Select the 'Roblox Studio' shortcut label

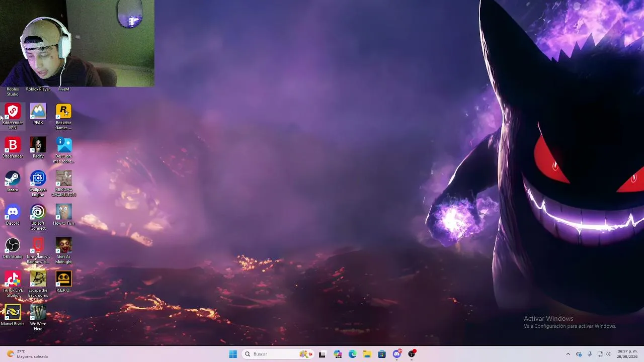(x=13, y=92)
